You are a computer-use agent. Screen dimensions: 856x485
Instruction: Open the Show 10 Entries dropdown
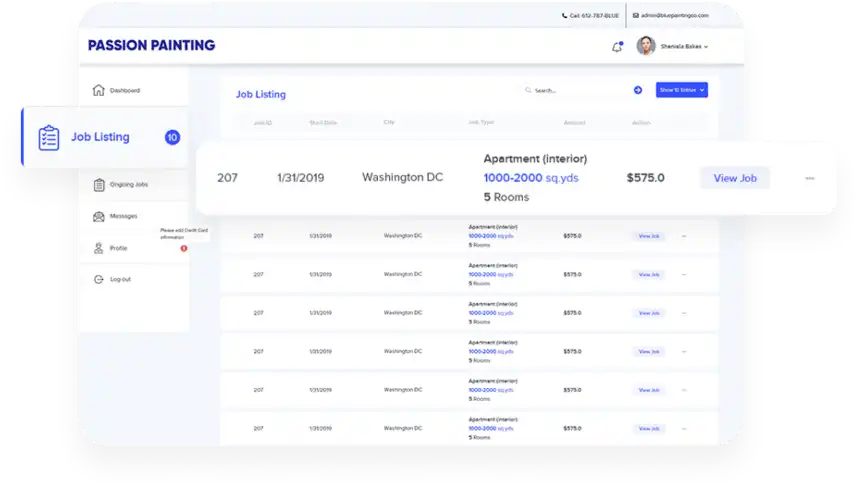tap(682, 90)
